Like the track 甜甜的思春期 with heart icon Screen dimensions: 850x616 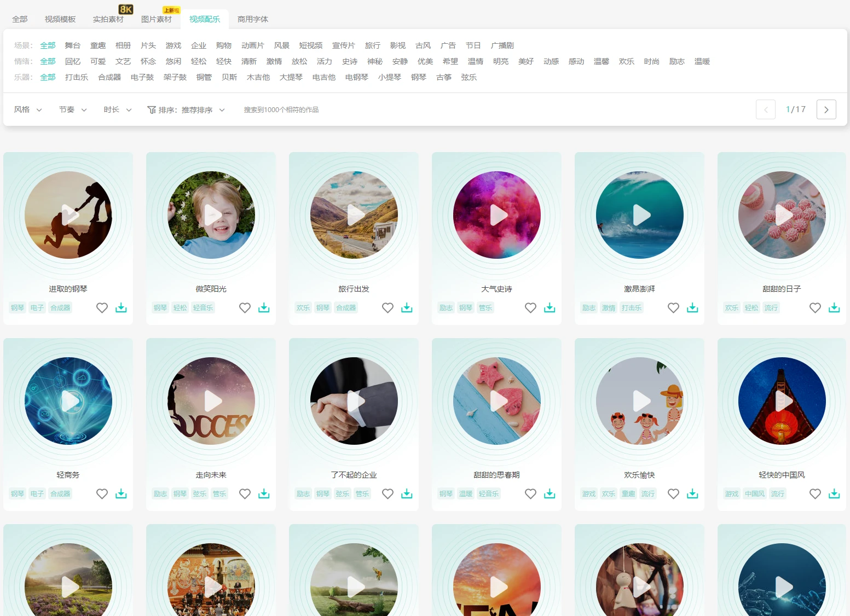coord(530,494)
